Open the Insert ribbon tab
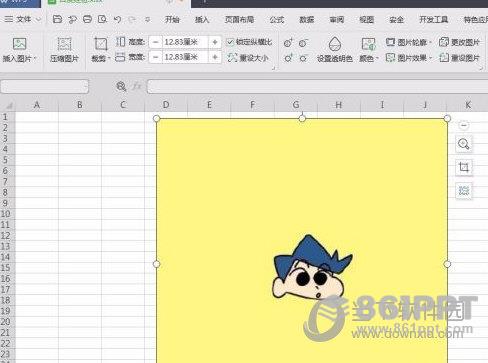 (202, 20)
